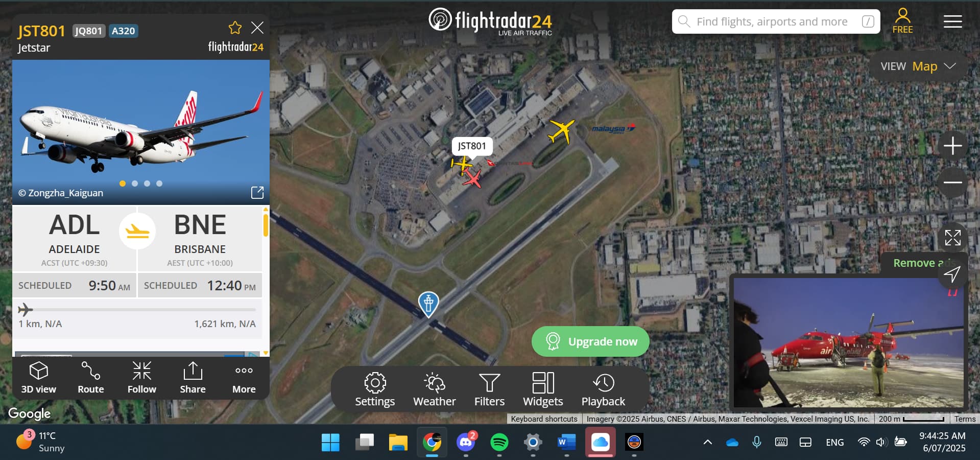Open the Weather layer options
The image size is (980, 460).
pyautogui.click(x=434, y=389)
